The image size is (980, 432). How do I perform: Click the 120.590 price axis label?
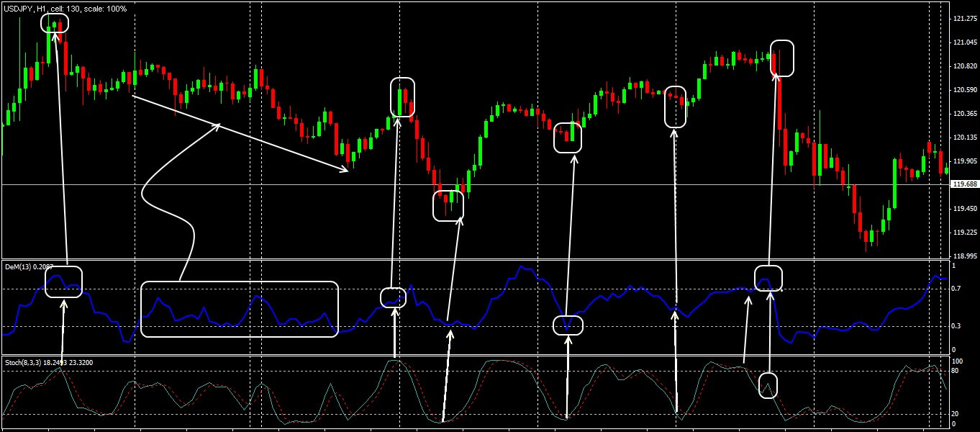(964, 90)
